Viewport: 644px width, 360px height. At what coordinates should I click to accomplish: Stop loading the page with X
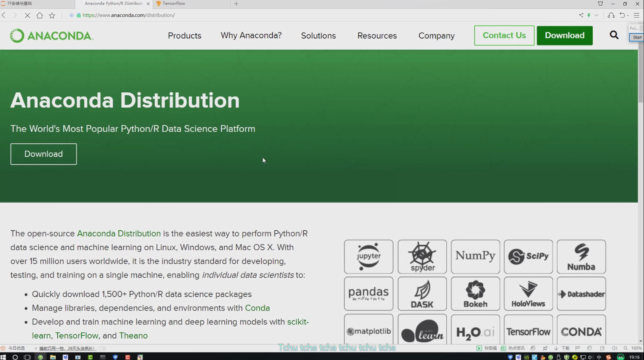coord(27,15)
